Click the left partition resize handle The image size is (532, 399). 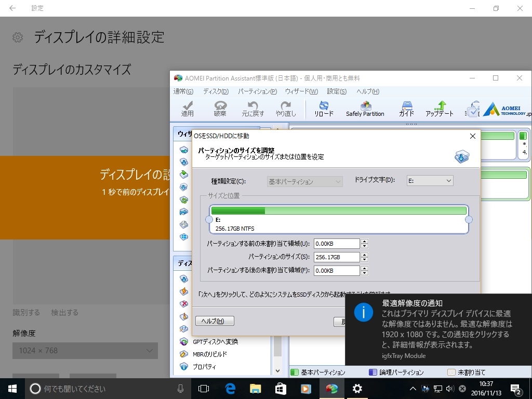click(x=209, y=220)
